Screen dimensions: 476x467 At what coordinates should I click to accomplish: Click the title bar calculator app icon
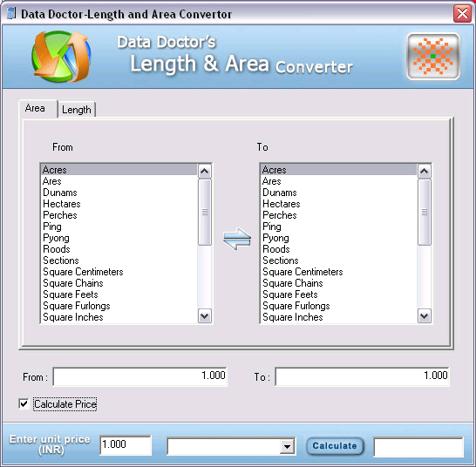(11, 14)
